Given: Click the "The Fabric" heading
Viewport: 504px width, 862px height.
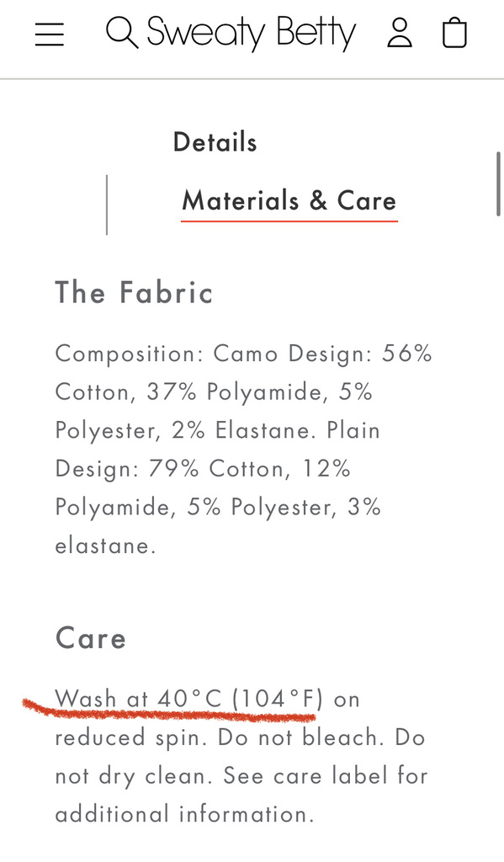Looking at the screenshot, I should (134, 292).
